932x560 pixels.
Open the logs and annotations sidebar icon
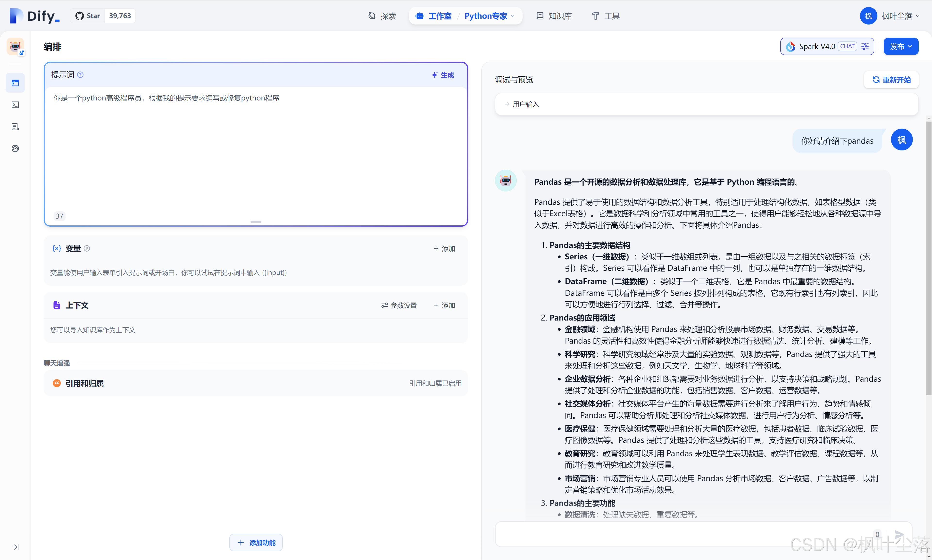[15, 127]
